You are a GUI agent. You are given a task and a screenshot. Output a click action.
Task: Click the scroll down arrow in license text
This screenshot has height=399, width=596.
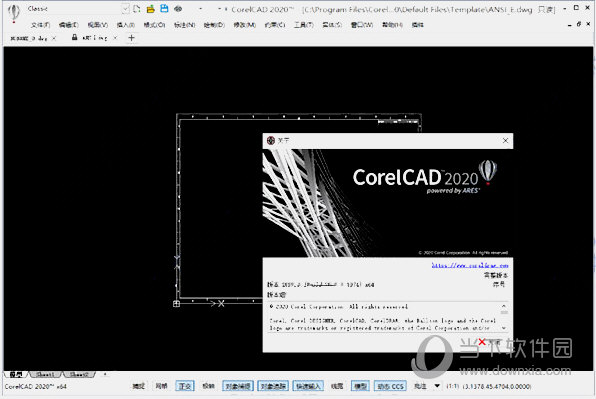(504, 328)
